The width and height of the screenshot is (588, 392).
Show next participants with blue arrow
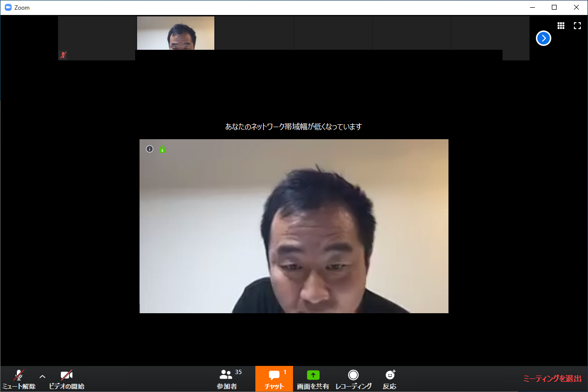point(544,38)
